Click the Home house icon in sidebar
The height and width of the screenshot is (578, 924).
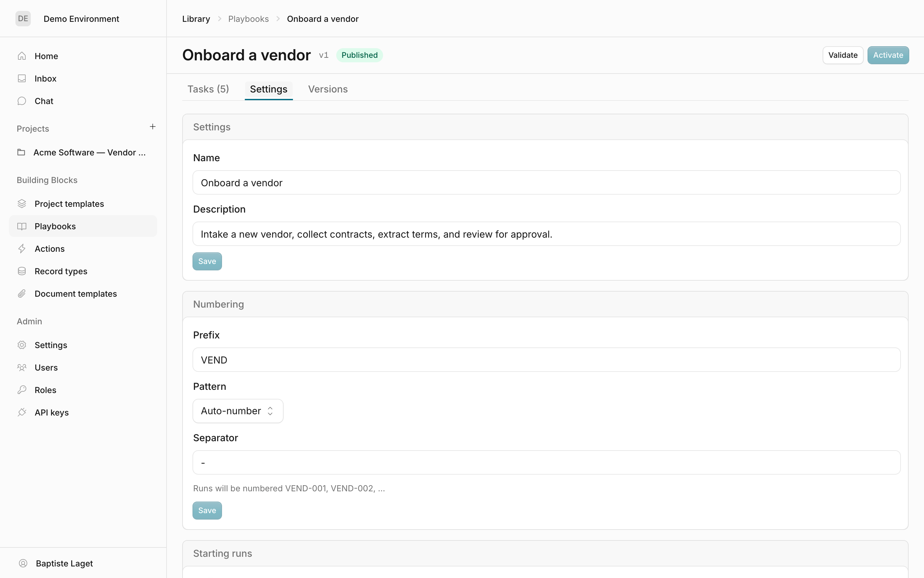point(22,56)
